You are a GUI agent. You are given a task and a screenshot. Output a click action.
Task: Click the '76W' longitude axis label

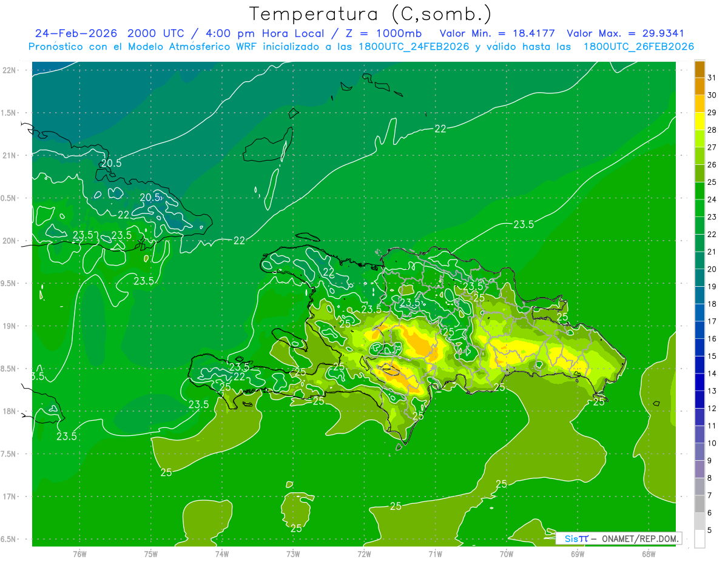79,554
